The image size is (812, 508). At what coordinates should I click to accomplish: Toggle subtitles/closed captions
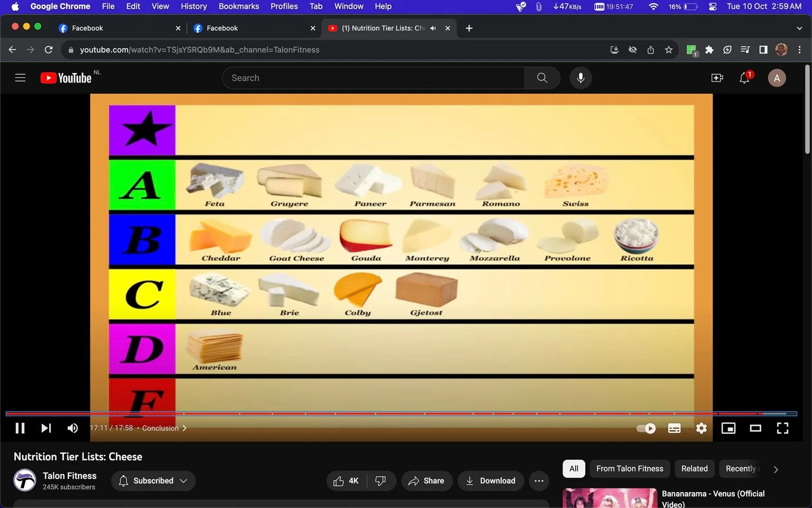click(x=674, y=428)
